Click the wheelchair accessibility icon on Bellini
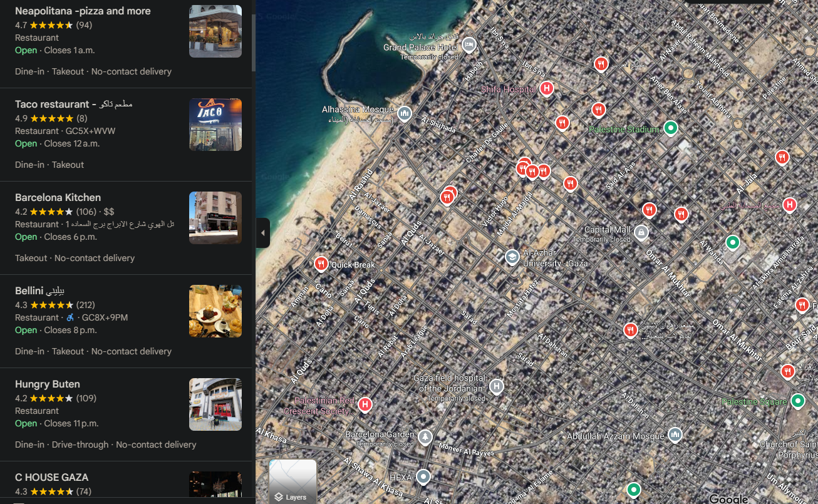Screen dimensions: 818x504 point(70,317)
